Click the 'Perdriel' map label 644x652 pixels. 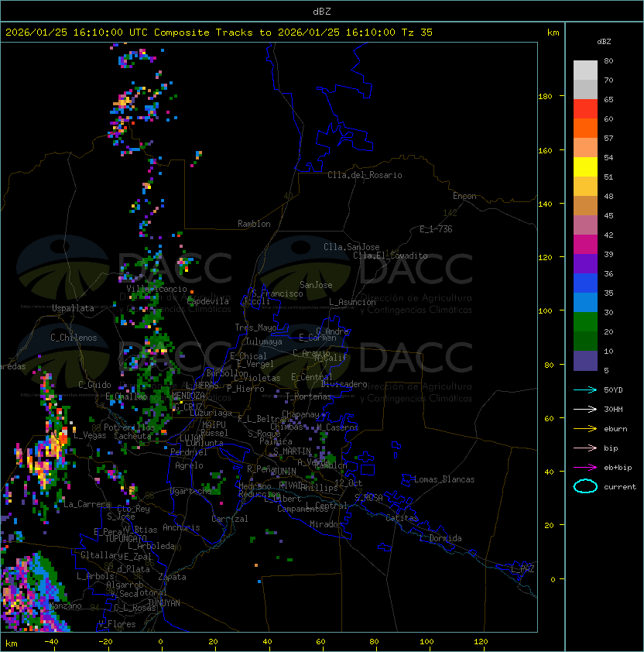pyautogui.click(x=189, y=452)
